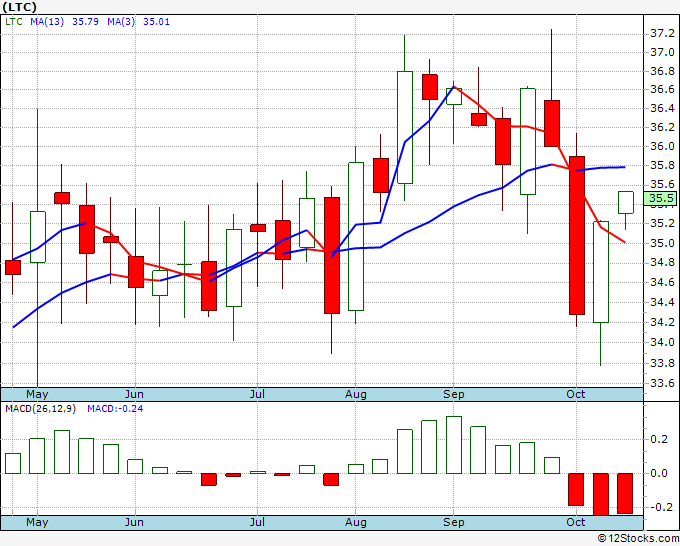Click the last red MACD histogram bar
This screenshot has height=546, width=680.
(x=625, y=494)
